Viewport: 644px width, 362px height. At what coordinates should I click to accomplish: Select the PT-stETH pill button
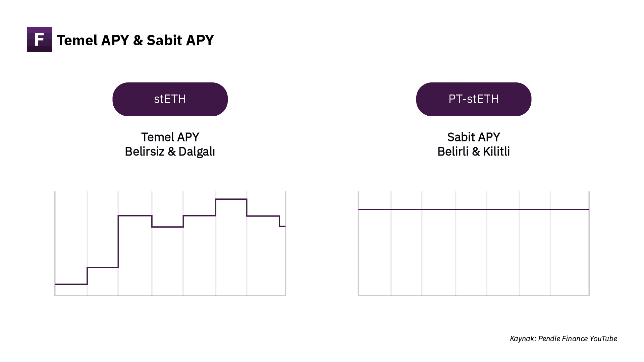click(474, 99)
